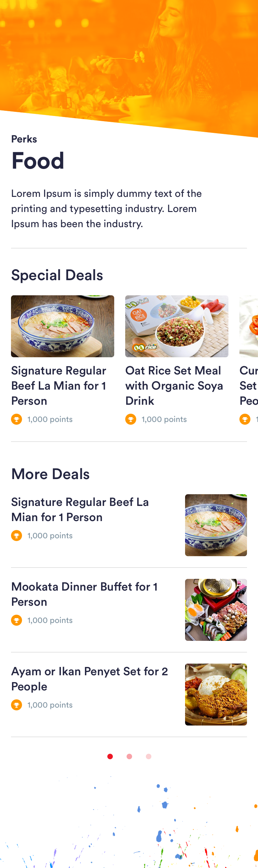Click trophy icon under Signature Beef La Mian card

tap(17, 419)
